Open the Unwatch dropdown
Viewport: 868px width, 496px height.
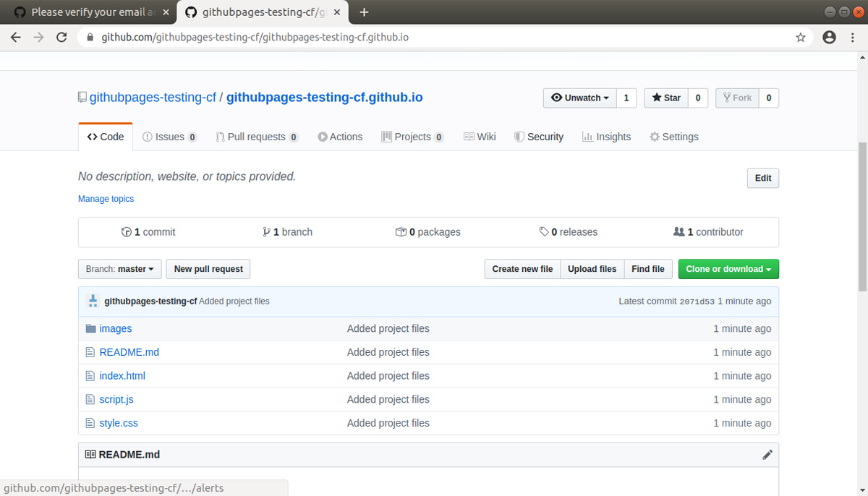(579, 98)
